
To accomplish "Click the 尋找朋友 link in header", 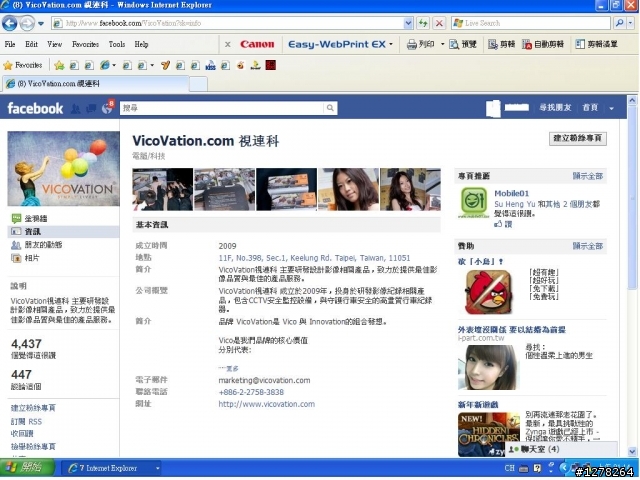I will tap(555, 108).
